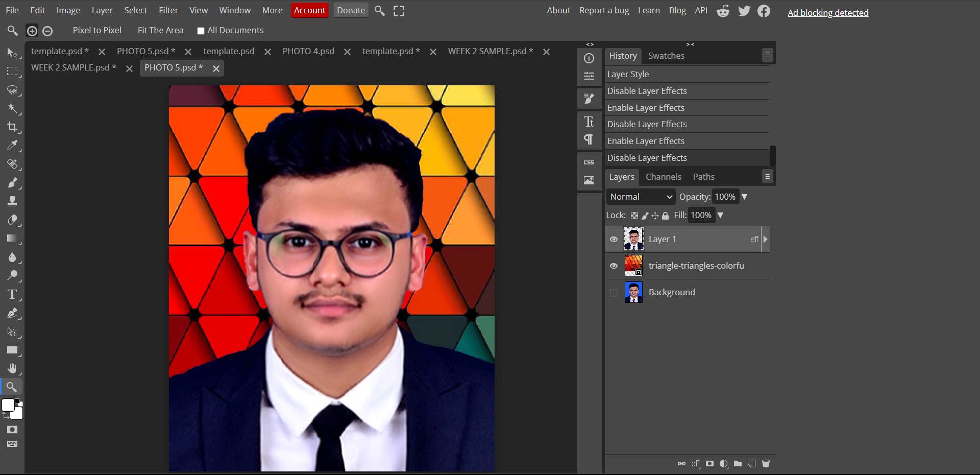Click the new folder icon in Layers panel
This screenshot has width=980, height=475.
(738, 464)
